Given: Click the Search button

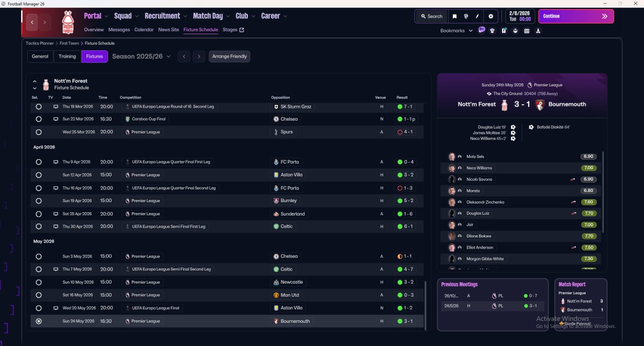Looking at the screenshot, I should (431, 16).
